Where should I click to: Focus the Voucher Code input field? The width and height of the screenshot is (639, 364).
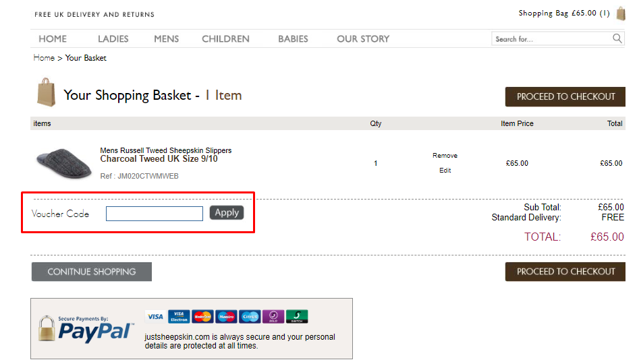(x=155, y=214)
